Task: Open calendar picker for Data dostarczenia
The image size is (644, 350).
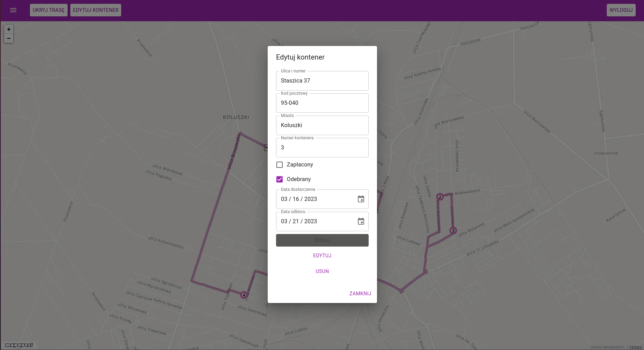Action: coord(361,199)
